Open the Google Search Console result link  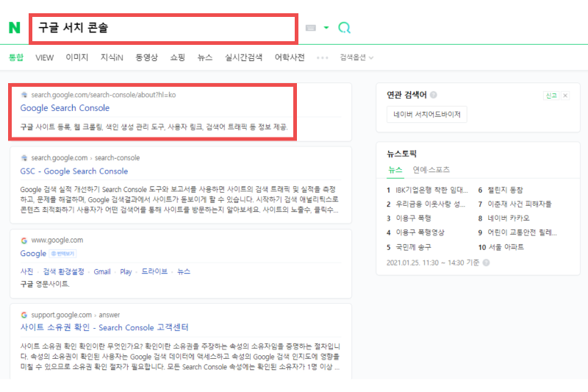coord(65,108)
